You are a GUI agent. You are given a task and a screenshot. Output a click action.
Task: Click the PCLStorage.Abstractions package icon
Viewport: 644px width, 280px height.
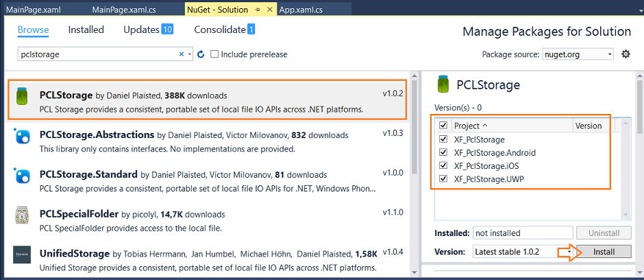(21, 136)
